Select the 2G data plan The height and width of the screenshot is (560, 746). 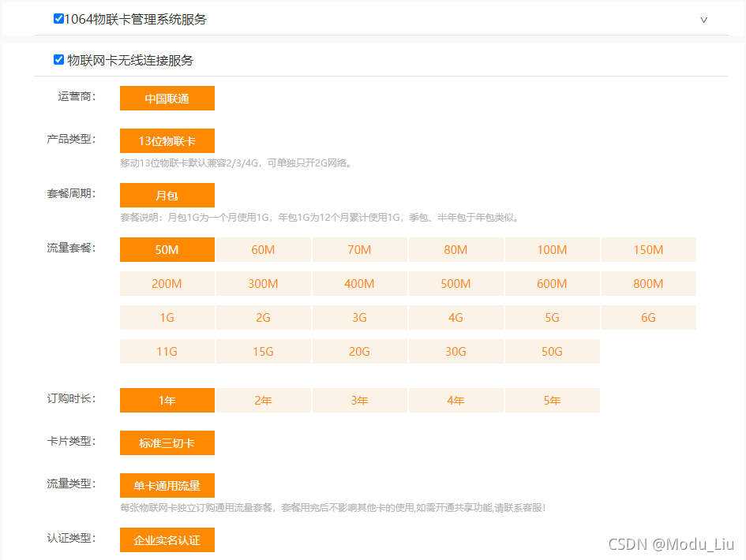click(263, 318)
